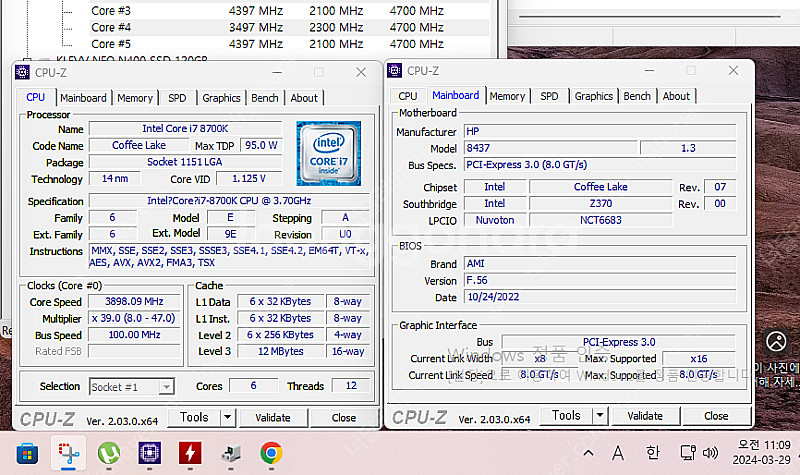This screenshot has width=800, height=475.
Task: Click the '10/24/2022' BIOS date value
Action: [x=599, y=297]
